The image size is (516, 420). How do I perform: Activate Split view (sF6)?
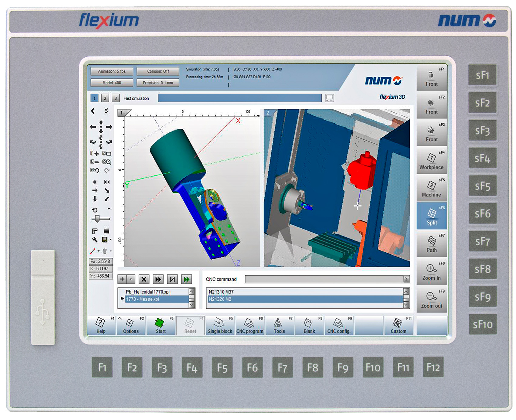coord(432,216)
